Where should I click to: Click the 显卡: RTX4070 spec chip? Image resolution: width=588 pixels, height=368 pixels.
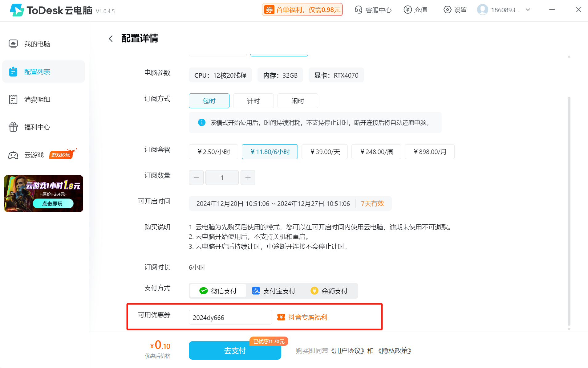[336, 75]
